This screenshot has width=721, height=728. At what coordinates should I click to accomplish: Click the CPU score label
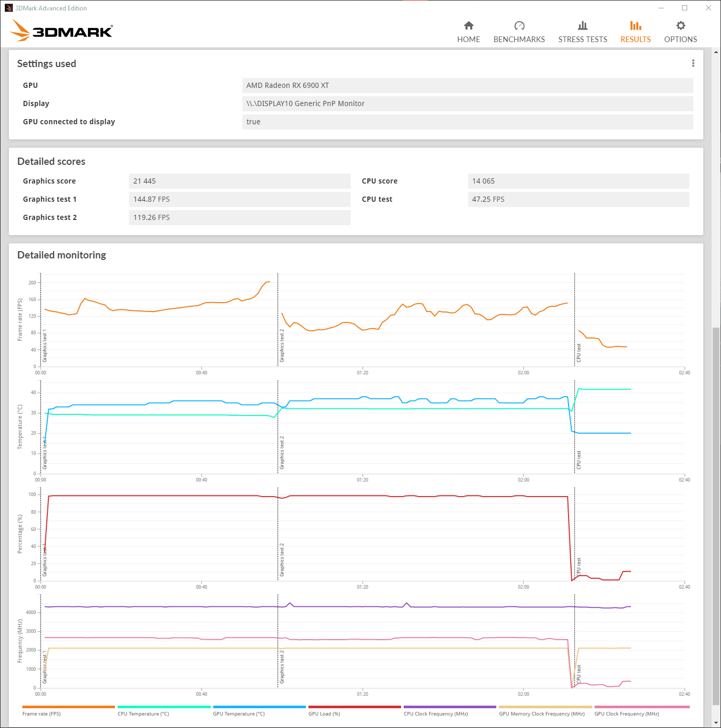click(380, 181)
